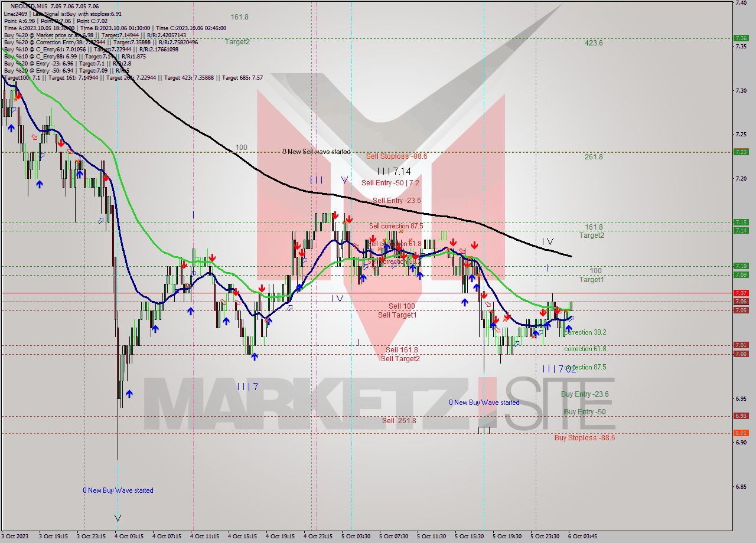Click the '4 Oct 11:15' time label

(x=204, y=536)
